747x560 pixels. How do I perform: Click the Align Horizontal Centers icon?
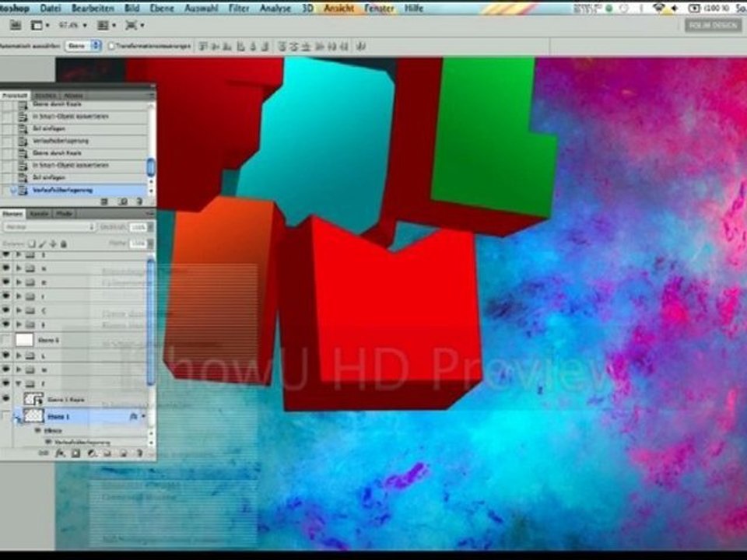[x=253, y=46]
